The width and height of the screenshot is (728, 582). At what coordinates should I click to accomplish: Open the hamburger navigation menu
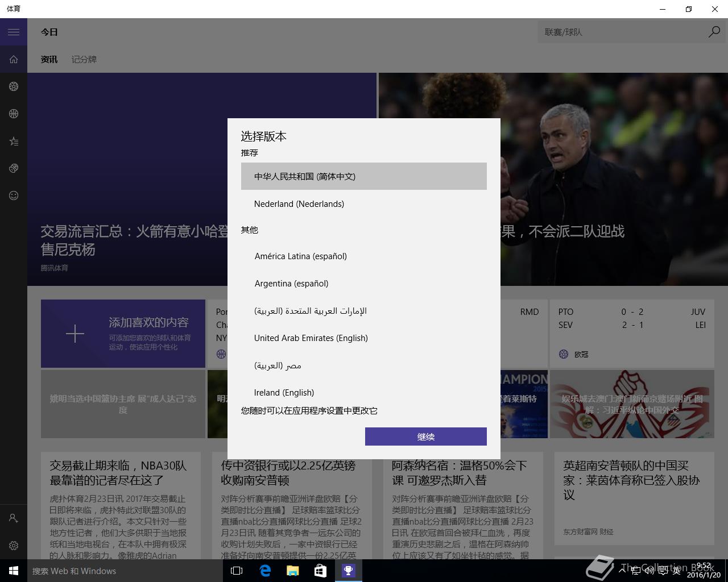(x=14, y=32)
